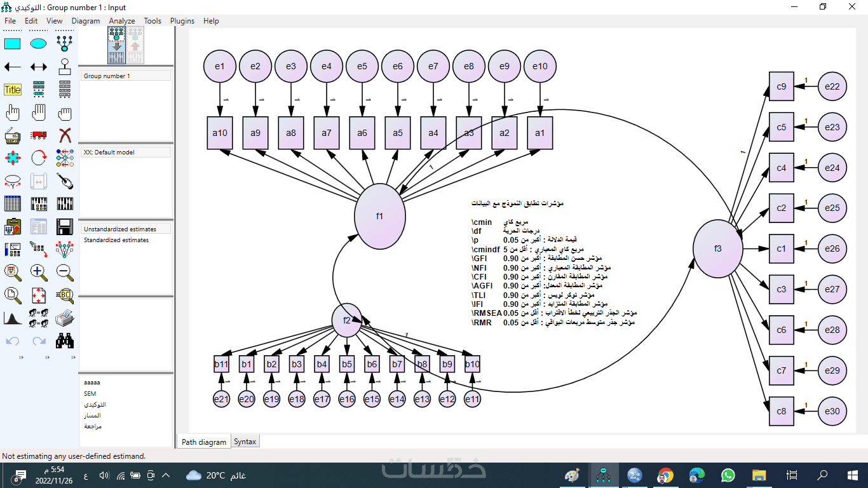Open Microsoft Edge from the taskbar
The image size is (868, 488).
tap(696, 475)
